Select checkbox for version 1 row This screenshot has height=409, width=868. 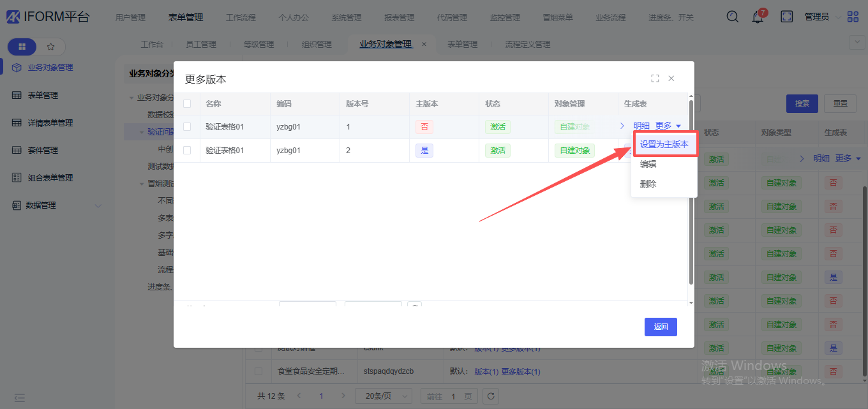click(187, 127)
